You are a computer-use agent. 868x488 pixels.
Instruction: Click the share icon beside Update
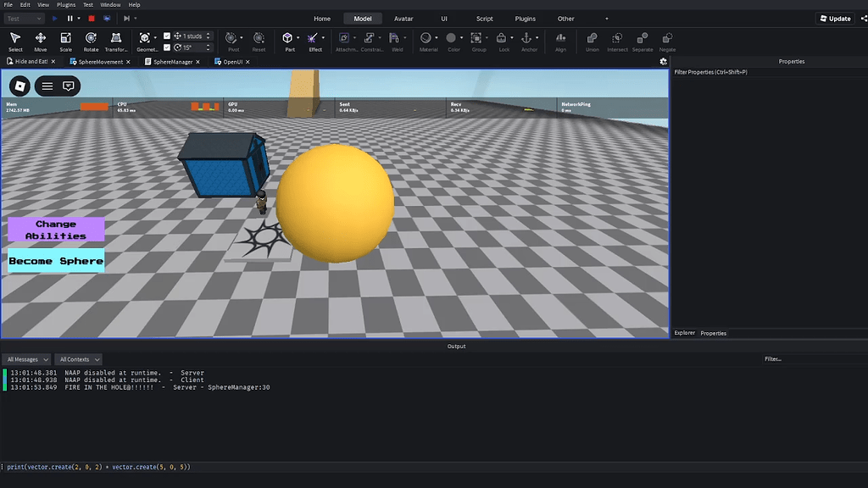(x=864, y=19)
